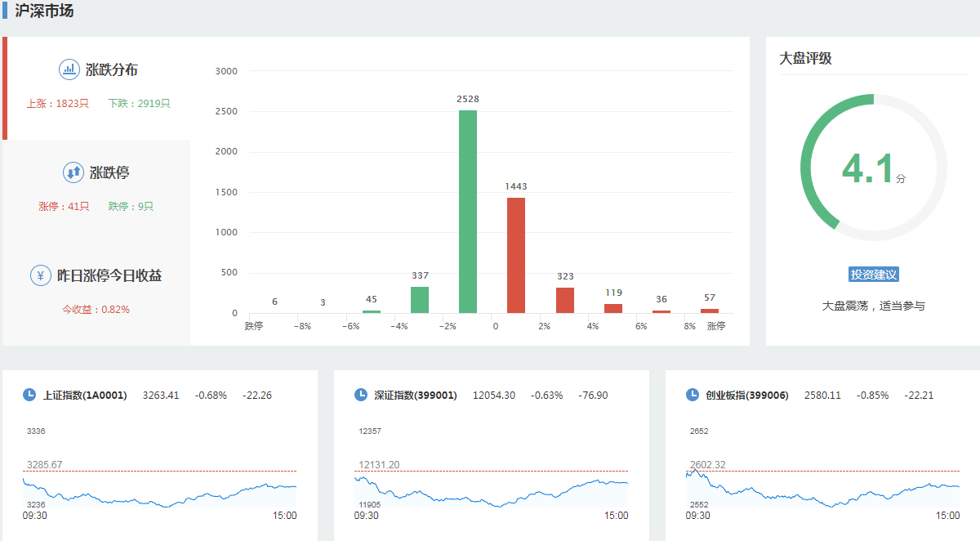Image resolution: width=980 pixels, height=541 pixels.
Task: Click the green bar labeled 337
Action: click(x=420, y=300)
